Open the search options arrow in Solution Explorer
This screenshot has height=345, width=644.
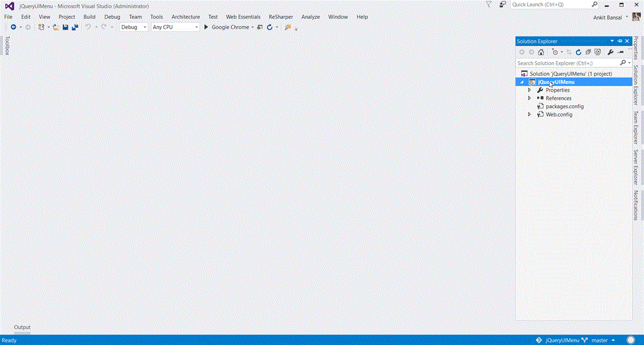(x=629, y=63)
